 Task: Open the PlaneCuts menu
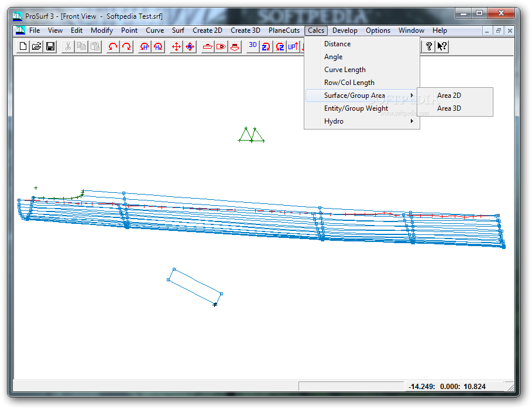pyautogui.click(x=284, y=30)
